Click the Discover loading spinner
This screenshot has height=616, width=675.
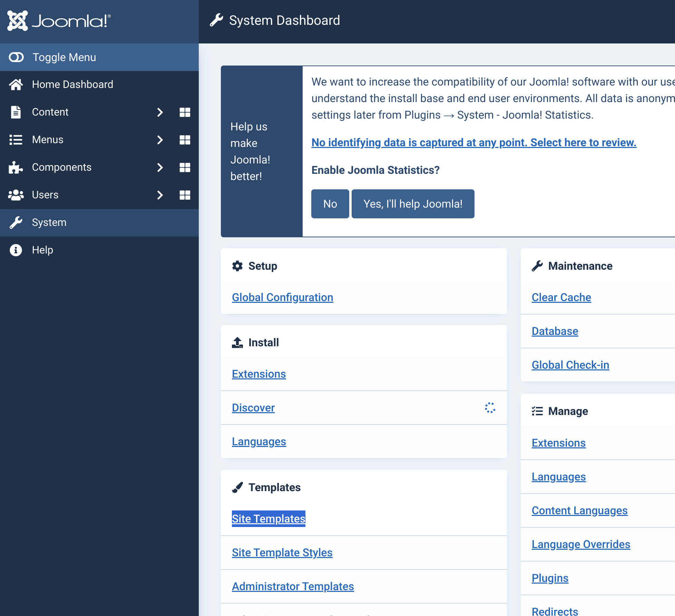pyautogui.click(x=490, y=408)
